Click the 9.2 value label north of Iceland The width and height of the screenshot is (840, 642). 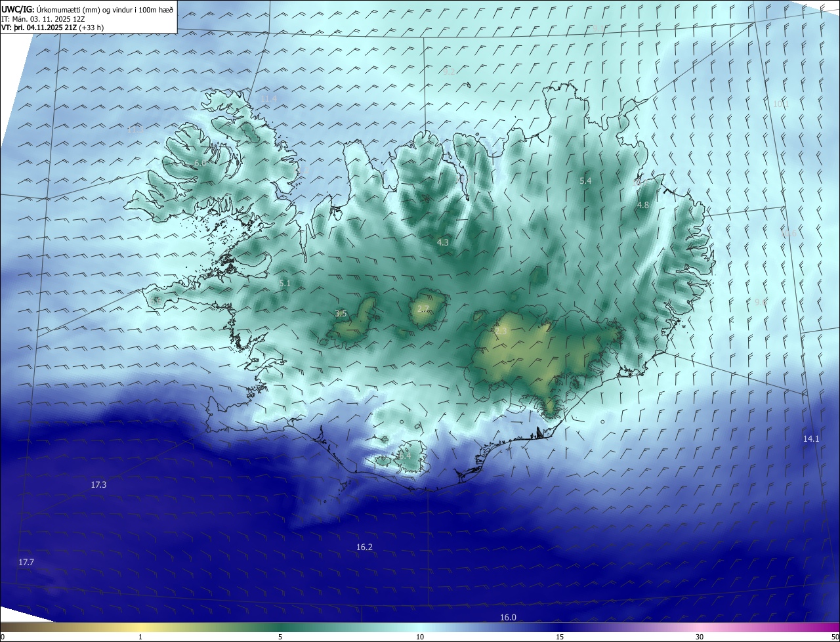coord(449,72)
